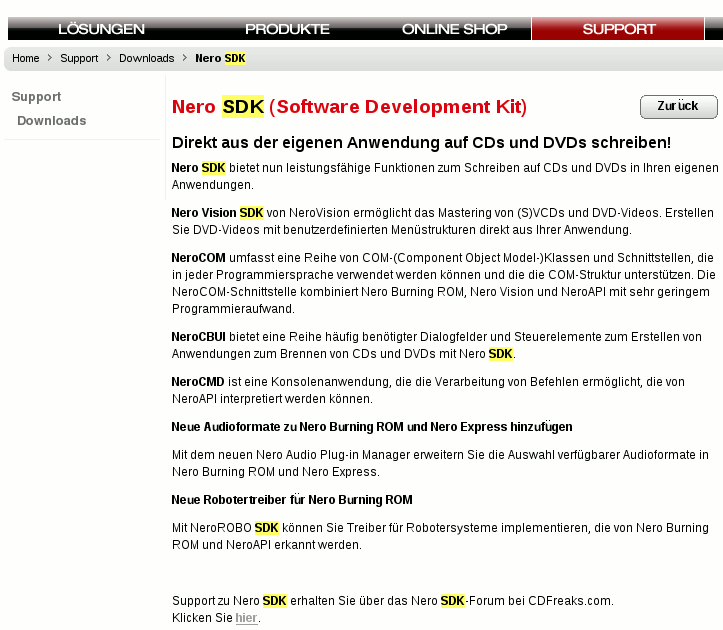Click the Nero SDK breadcrumb item

[x=220, y=58]
